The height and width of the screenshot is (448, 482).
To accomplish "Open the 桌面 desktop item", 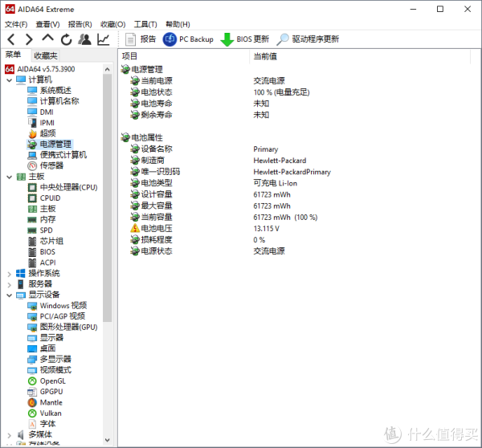I will 42,348.
